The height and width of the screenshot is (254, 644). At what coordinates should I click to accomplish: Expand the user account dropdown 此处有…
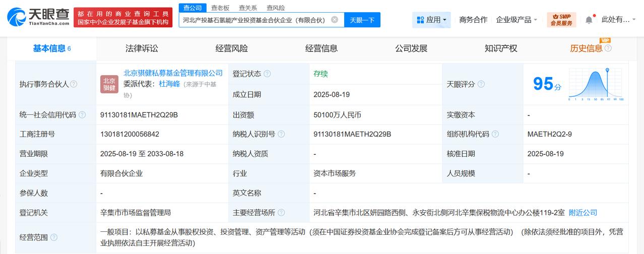click(x=620, y=20)
